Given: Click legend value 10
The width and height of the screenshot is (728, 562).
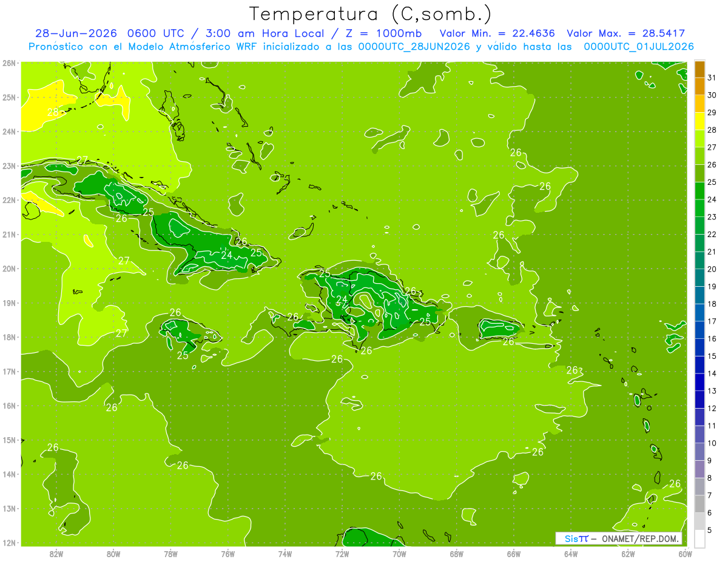Looking at the screenshot, I should point(712,443).
